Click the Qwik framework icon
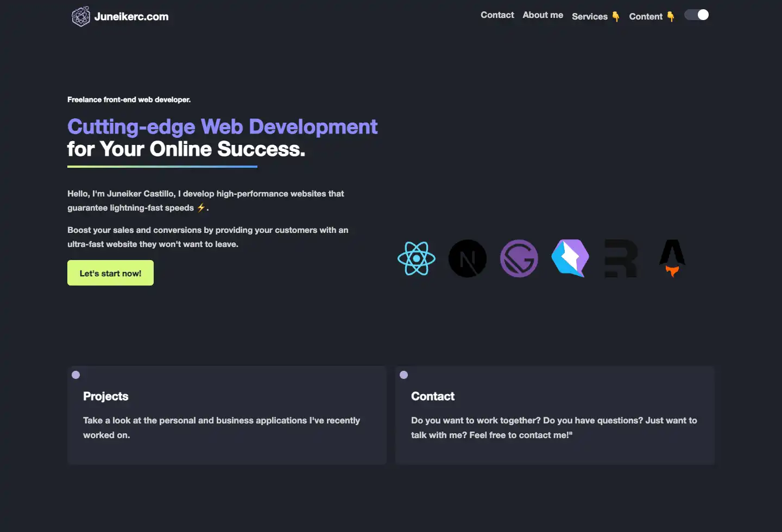Screen dimensions: 782x532 pyautogui.click(x=570, y=258)
